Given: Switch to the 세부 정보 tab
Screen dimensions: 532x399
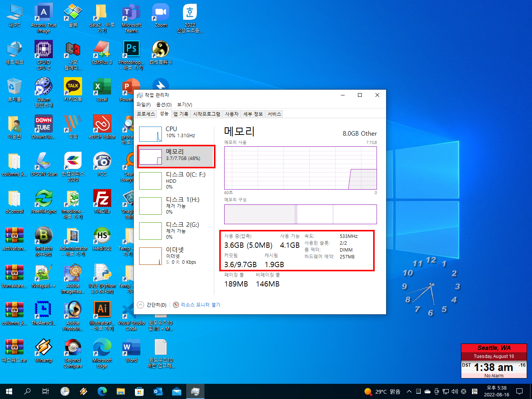Looking at the screenshot, I should pos(253,114).
